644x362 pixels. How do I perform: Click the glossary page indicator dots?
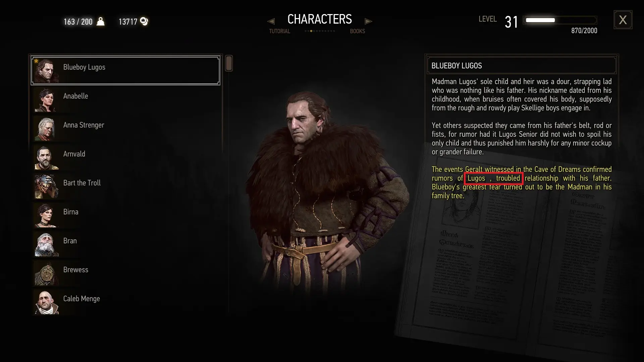320,31
